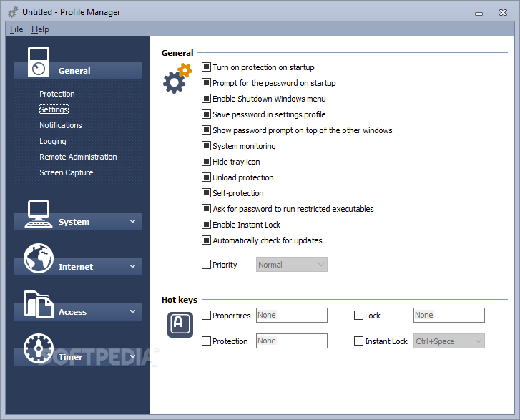Open the Ctrl+Space Instant Lock dropdown

tap(448, 341)
